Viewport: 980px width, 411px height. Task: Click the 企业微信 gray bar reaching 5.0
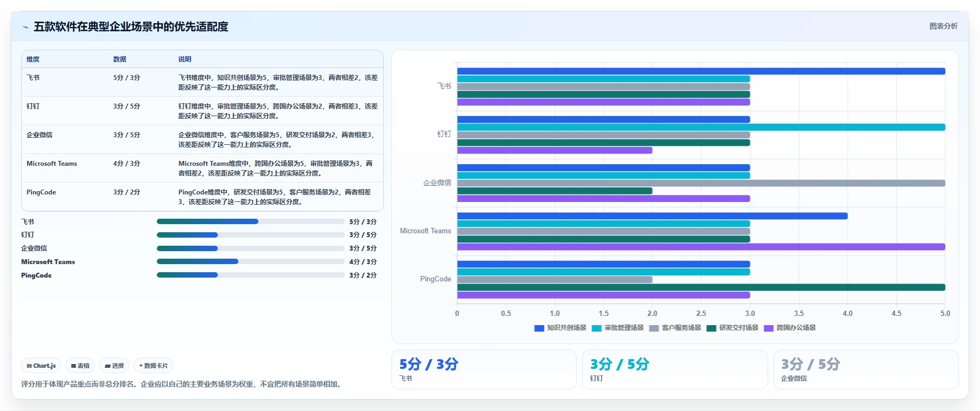point(701,183)
